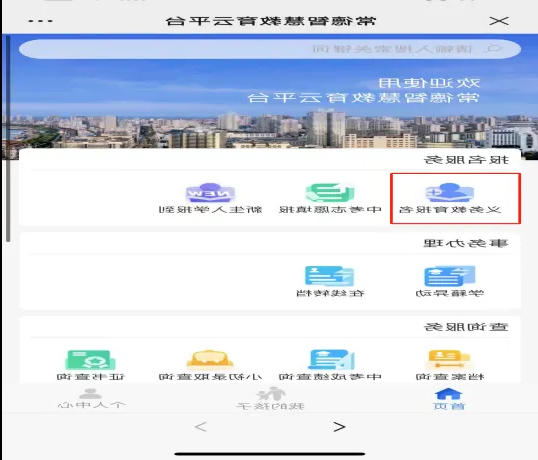Switch to the 我的孩子 tab

pyautogui.click(x=270, y=399)
